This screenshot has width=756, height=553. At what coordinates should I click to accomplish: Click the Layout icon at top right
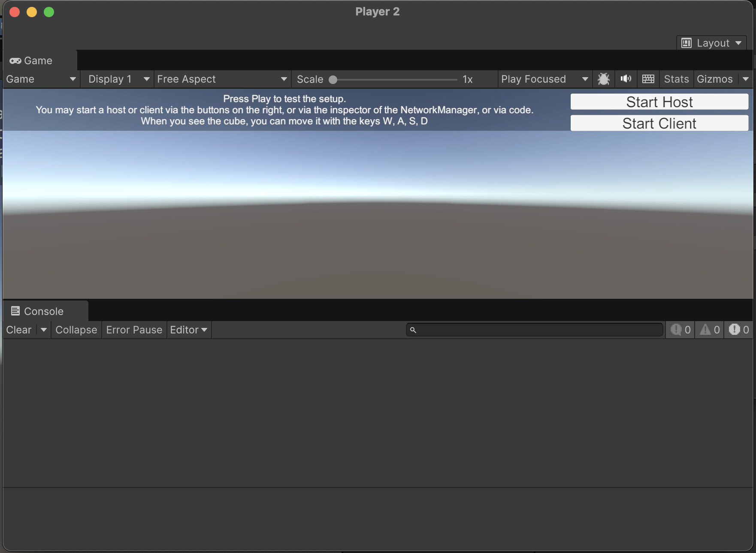point(687,43)
